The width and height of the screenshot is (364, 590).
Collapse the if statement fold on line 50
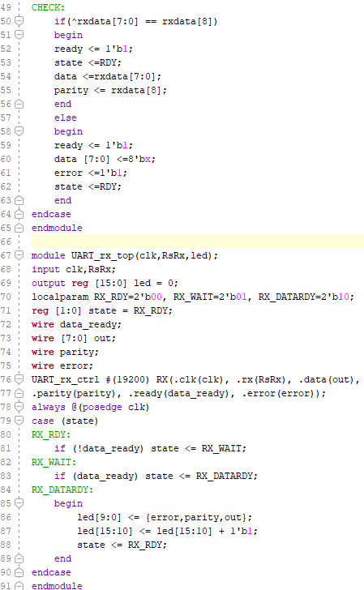[x=19, y=21]
